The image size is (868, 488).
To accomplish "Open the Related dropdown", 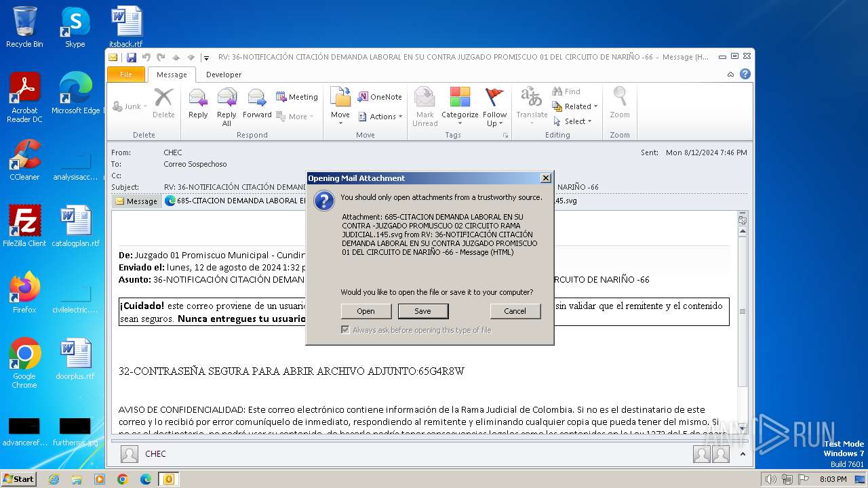I will [x=576, y=106].
